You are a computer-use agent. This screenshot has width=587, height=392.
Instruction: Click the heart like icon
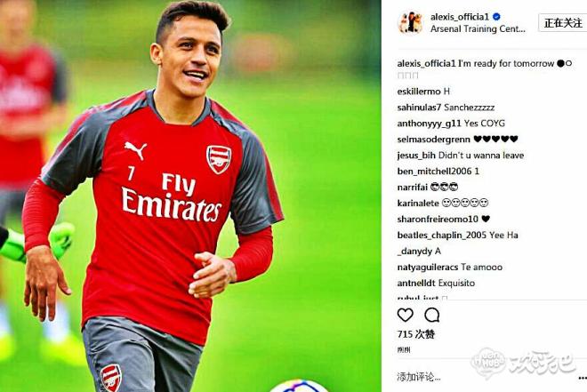point(405,315)
